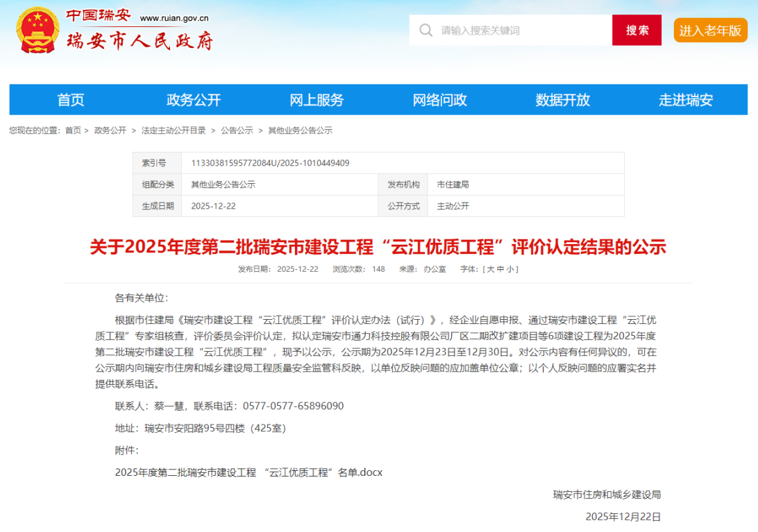Switch to 进入老年版 elderly mode

coord(710,31)
